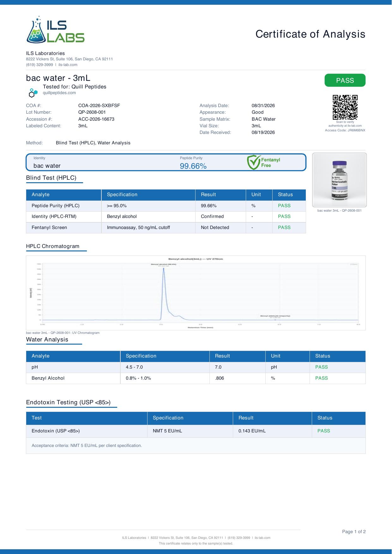
Task: Click the UV Chromatogram caption text
Action: pos(63,333)
